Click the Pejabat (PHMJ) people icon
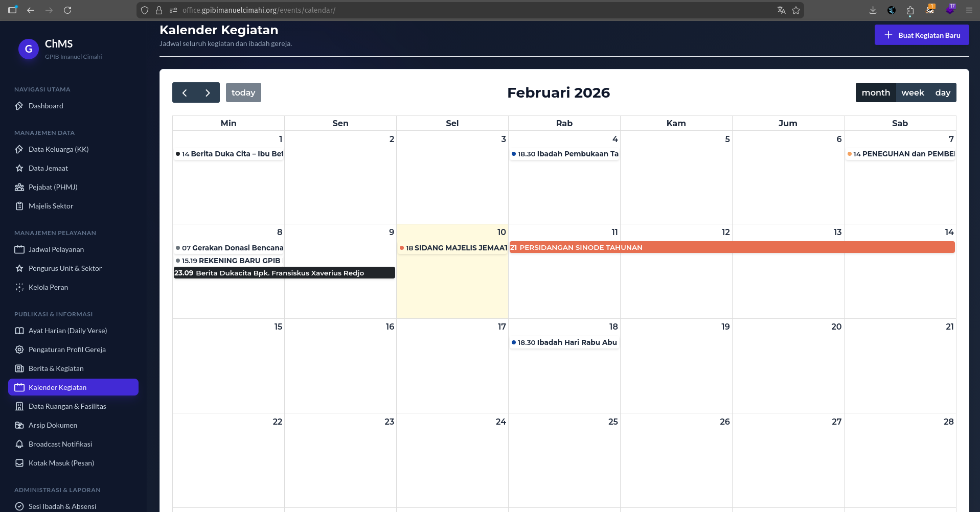The width and height of the screenshot is (980, 512). tap(19, 187)
